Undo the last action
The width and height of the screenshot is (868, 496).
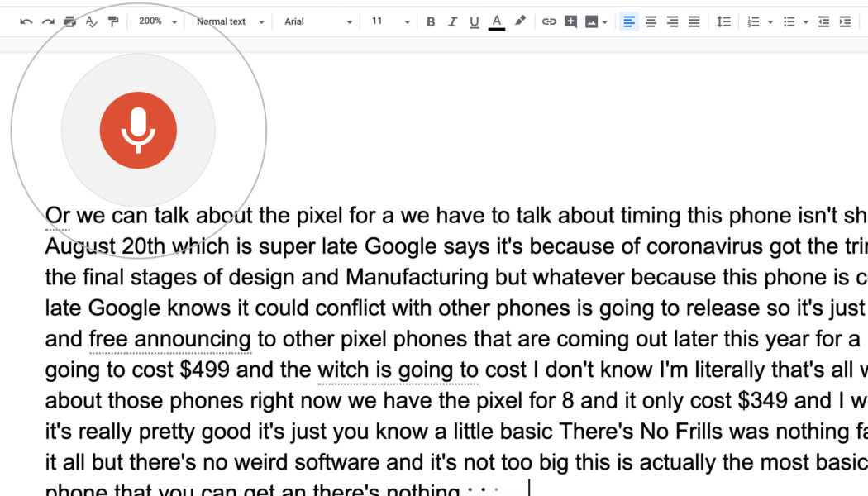(x=25, y=21)
